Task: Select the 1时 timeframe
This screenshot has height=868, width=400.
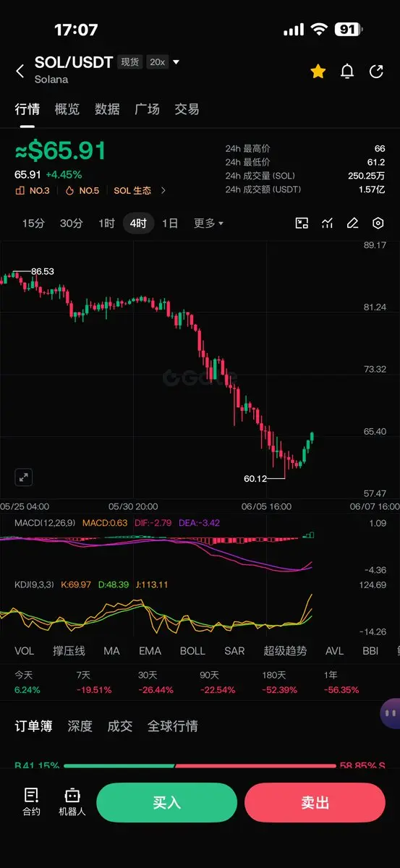Action: point(106,224)
